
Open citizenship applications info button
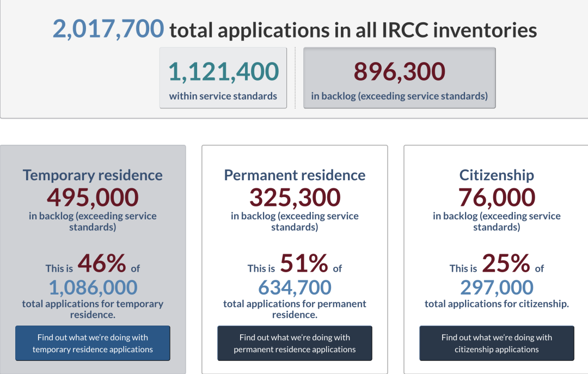[497, 343]
